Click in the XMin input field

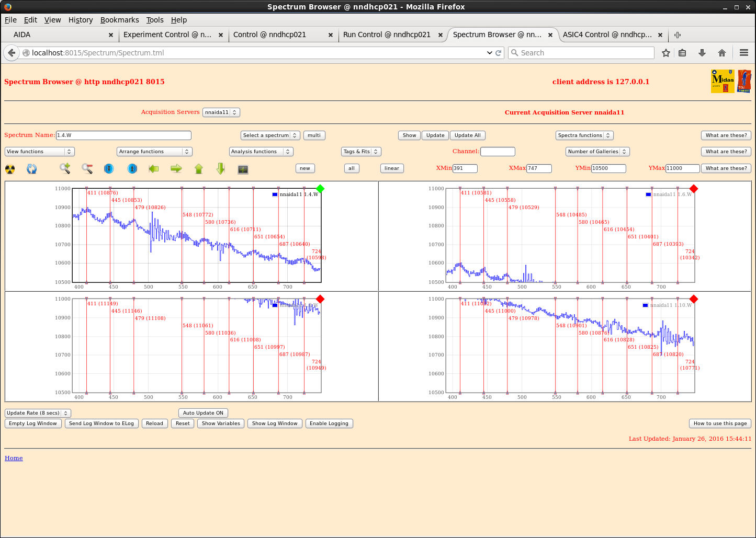[465, 168]
